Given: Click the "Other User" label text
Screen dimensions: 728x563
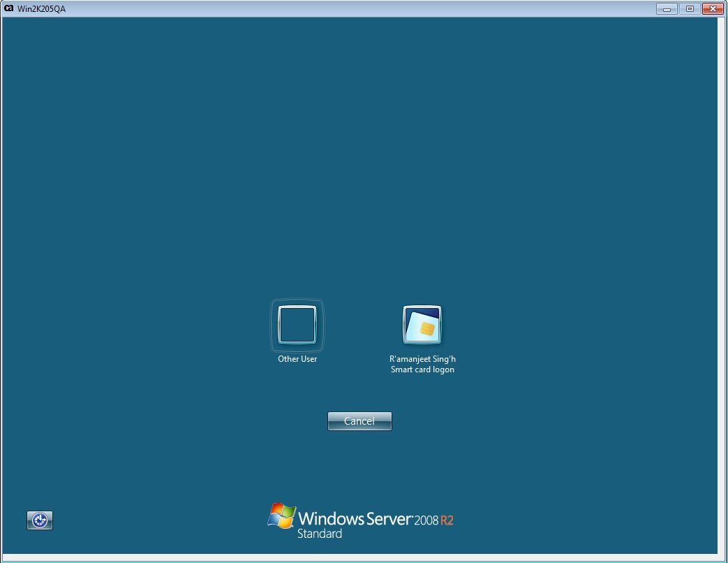Looking at the screenshot, I should (297, 358).
